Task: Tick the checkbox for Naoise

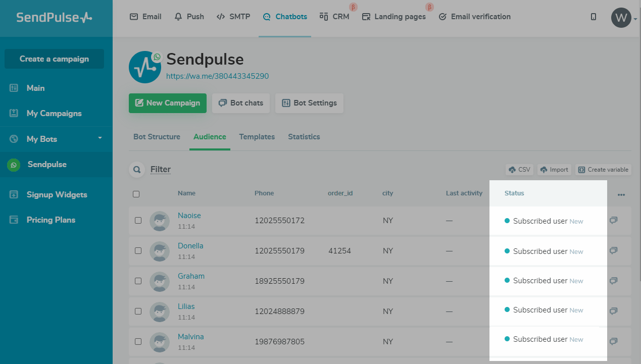Action: (x=138, y=221)
